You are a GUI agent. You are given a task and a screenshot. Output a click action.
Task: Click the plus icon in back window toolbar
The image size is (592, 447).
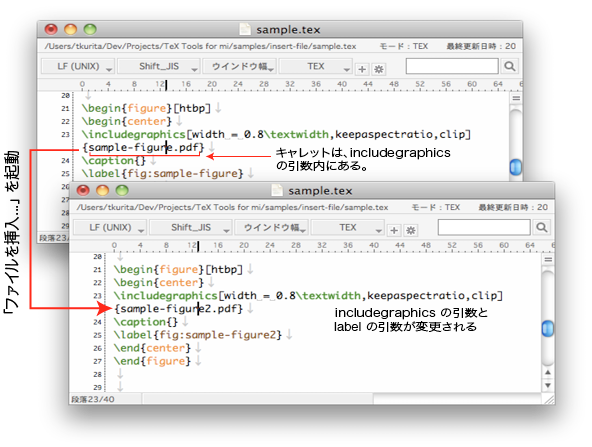[362, 69]
